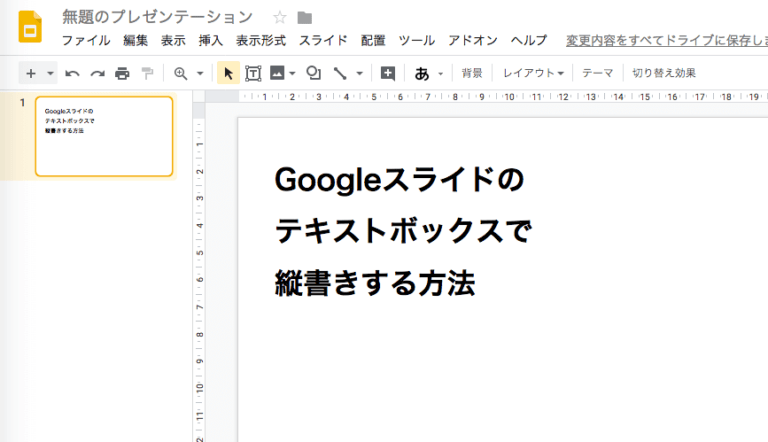This screenshot has height=442, width=768.
Task: Open the レイアウト layout dropdown
Action: click(x=533, y=73)
